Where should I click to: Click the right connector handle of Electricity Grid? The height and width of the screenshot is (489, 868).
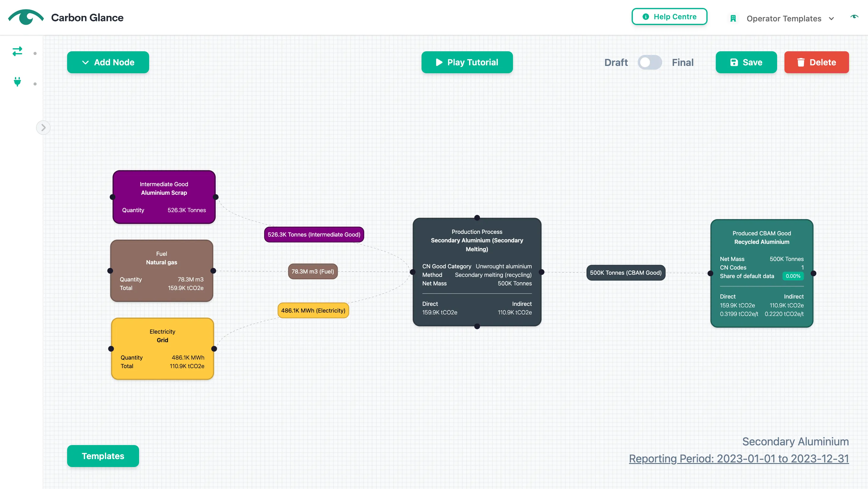214,349
